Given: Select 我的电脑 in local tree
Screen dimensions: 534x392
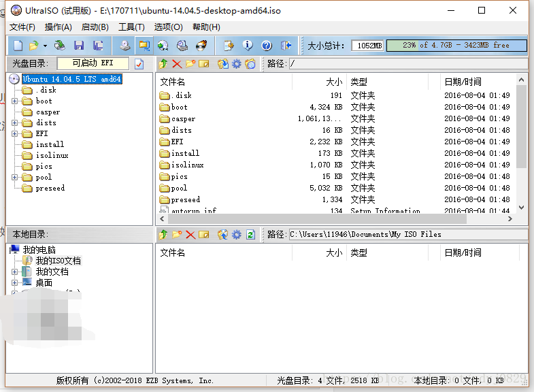Looking at the screenshot, I should tap(39, 250).
